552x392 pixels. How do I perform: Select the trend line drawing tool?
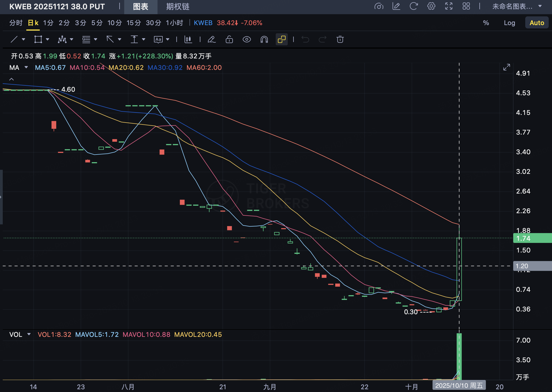coord(14,40)
